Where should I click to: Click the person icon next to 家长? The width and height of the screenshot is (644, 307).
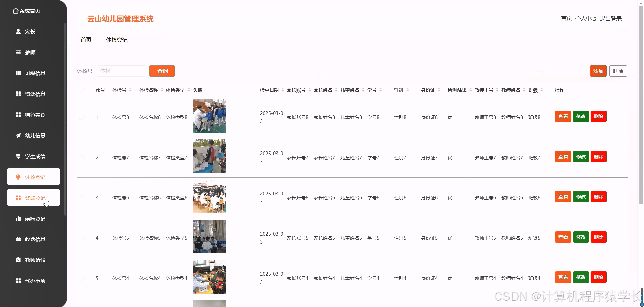18,32
